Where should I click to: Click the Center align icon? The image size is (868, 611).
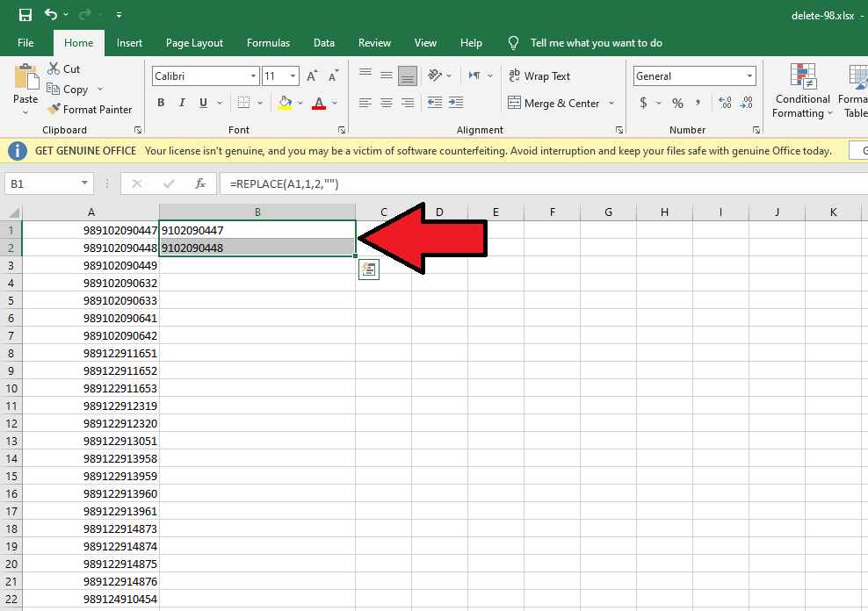387,104
